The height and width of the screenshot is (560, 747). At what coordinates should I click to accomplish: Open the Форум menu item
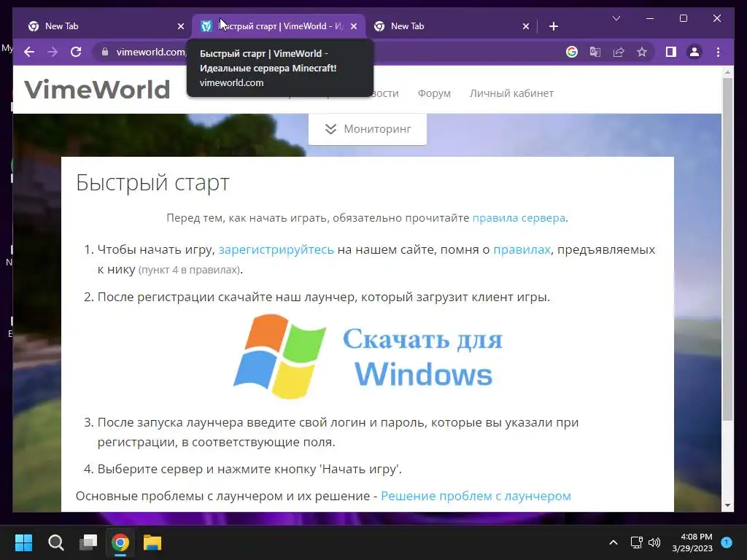(x=434, y=93)
